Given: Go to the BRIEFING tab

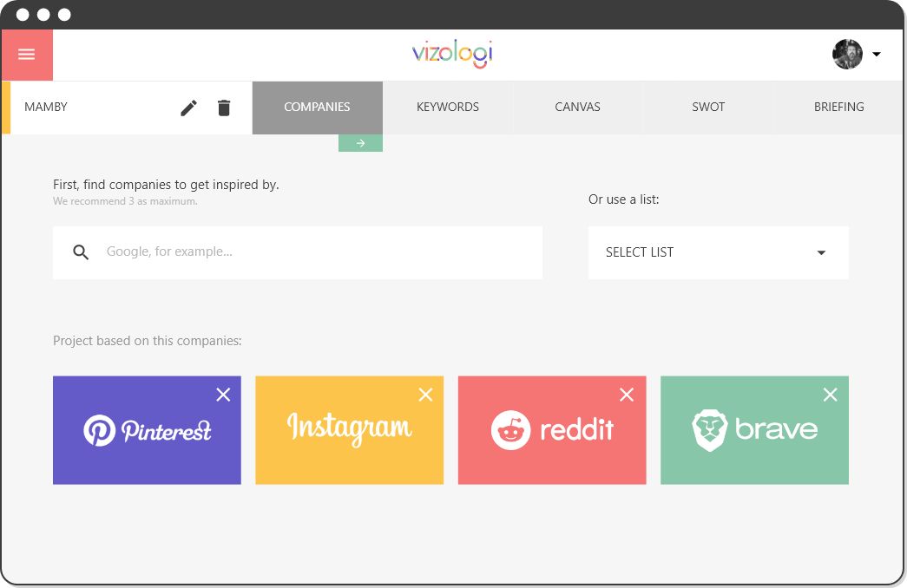Looking at the screenshot, I should point(838,108).
